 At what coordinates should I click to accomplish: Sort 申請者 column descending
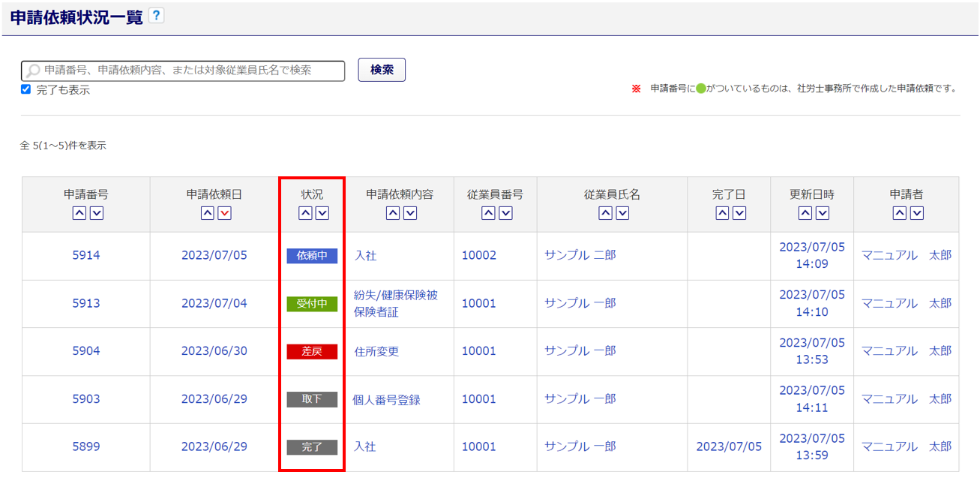point(916,213)
